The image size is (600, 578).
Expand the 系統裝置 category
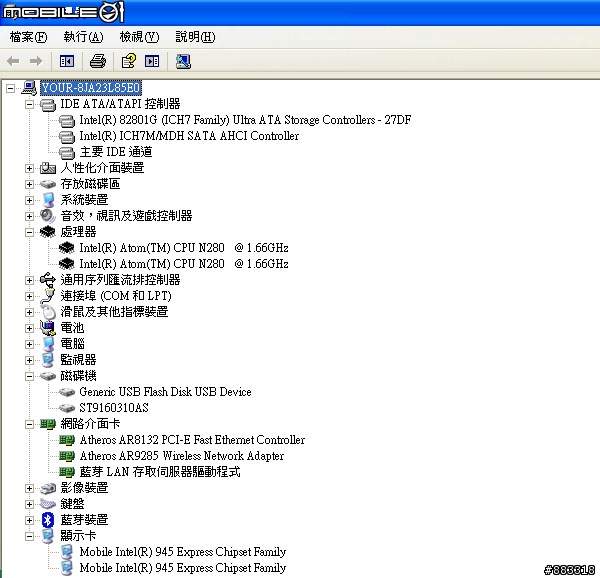(x=29, y=200)
